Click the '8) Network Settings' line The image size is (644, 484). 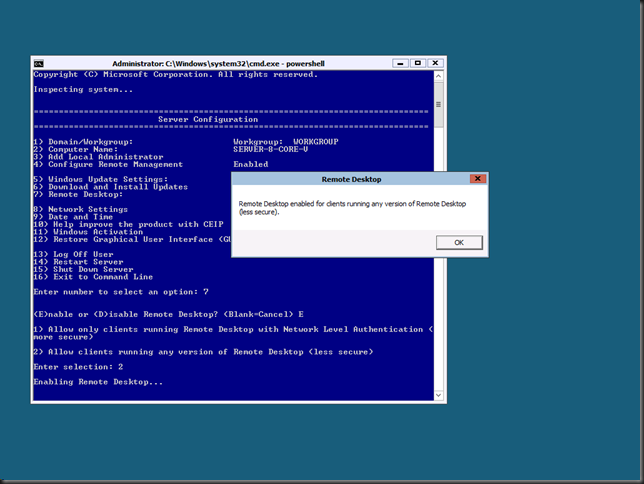[80, 210]
